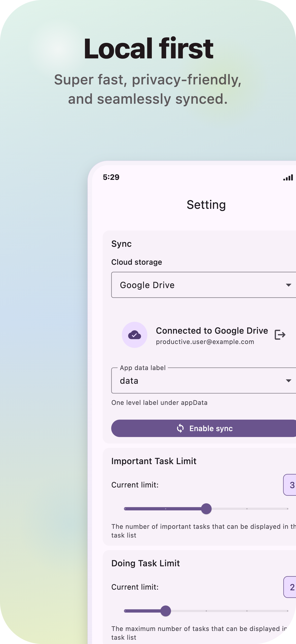Click the Sync section heading

tap(121, 244)
